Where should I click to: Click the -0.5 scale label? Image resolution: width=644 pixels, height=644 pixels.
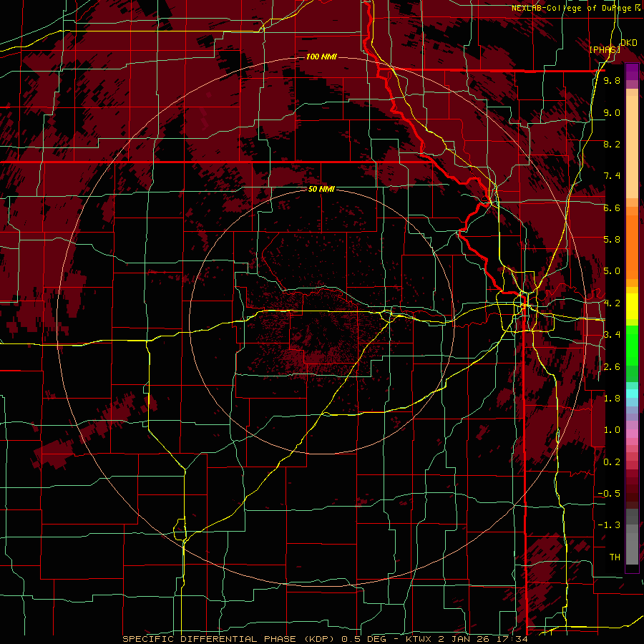point(609,494)
